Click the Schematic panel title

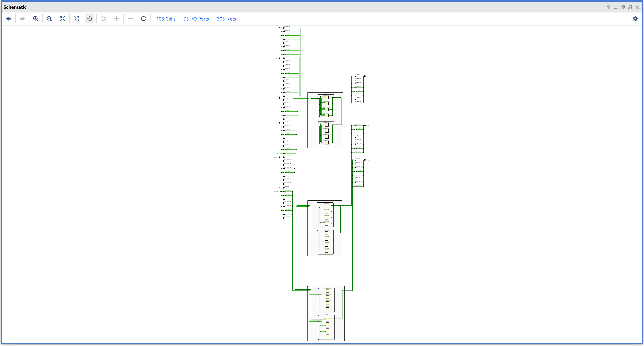point(15,7)
